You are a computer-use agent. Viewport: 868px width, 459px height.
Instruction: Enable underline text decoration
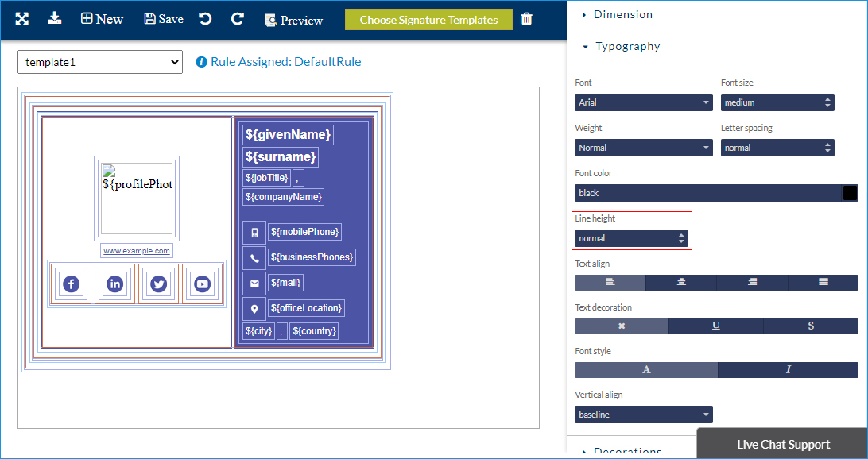point(715,326)
